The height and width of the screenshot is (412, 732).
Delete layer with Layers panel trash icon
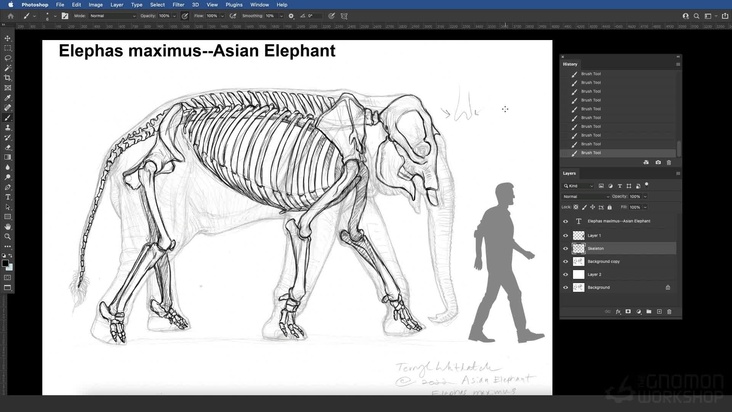tap(669, 312)
